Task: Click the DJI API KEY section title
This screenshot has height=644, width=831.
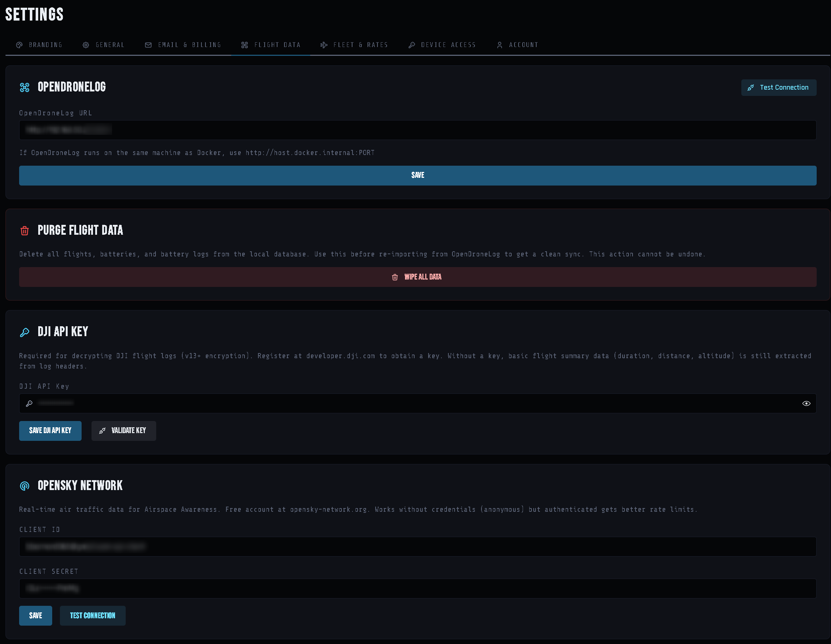Action: (x=63, y=332)
